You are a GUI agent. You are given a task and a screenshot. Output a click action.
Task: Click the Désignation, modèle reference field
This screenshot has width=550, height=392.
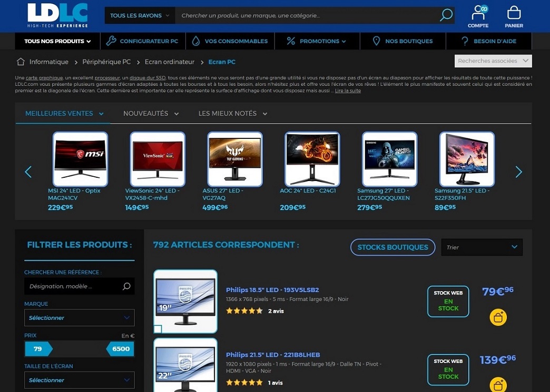tap(73, 286)
